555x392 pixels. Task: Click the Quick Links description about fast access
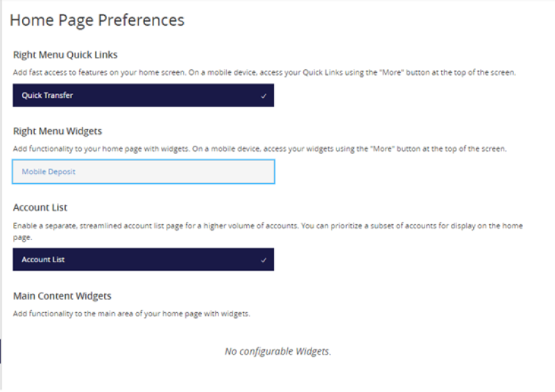tap(264, 73)
